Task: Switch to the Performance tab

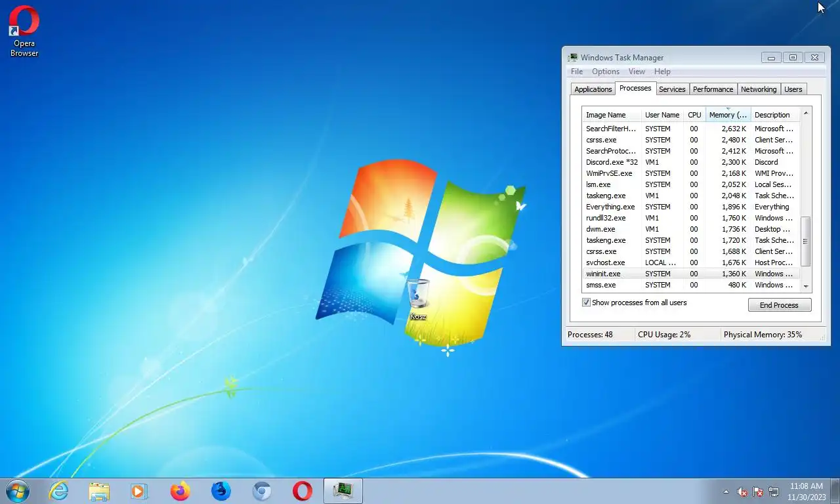Action: click(x=713, y=89)
